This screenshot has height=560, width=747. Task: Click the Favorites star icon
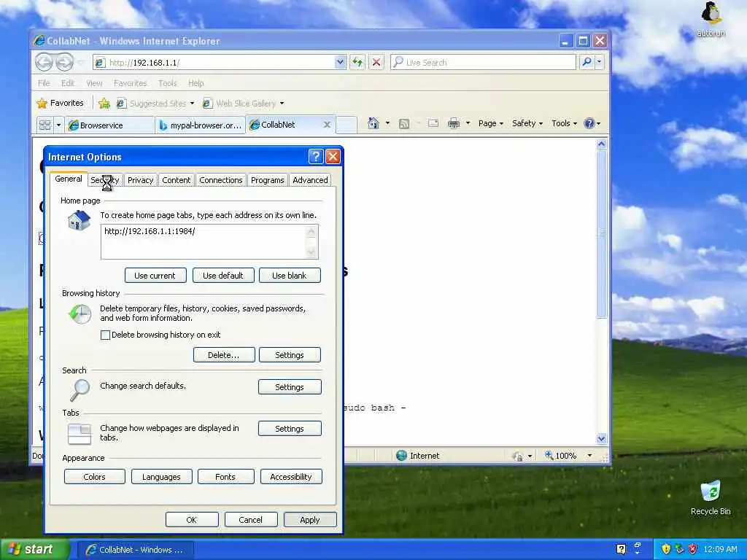pyautogui.click(x=42, y=104)
